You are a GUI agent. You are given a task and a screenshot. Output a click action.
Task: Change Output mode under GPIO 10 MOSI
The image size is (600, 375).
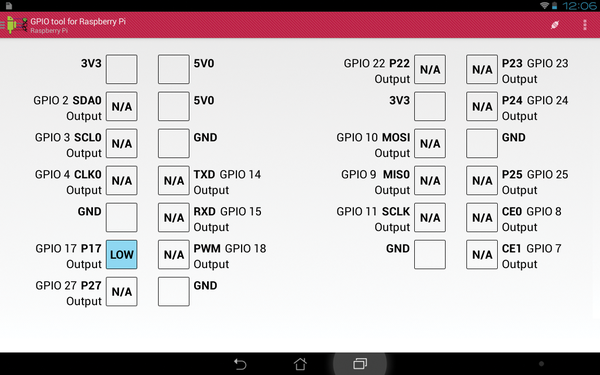[392, 153]
